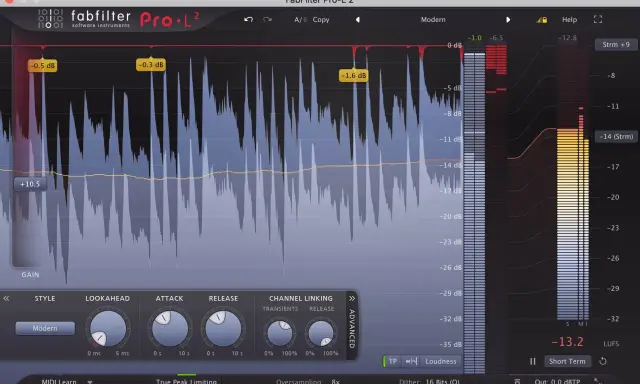Click the Channel Linking Transients knob
The height and width of the screenshot is (384, 640).
pyautogui.click(x=280, y=333)
